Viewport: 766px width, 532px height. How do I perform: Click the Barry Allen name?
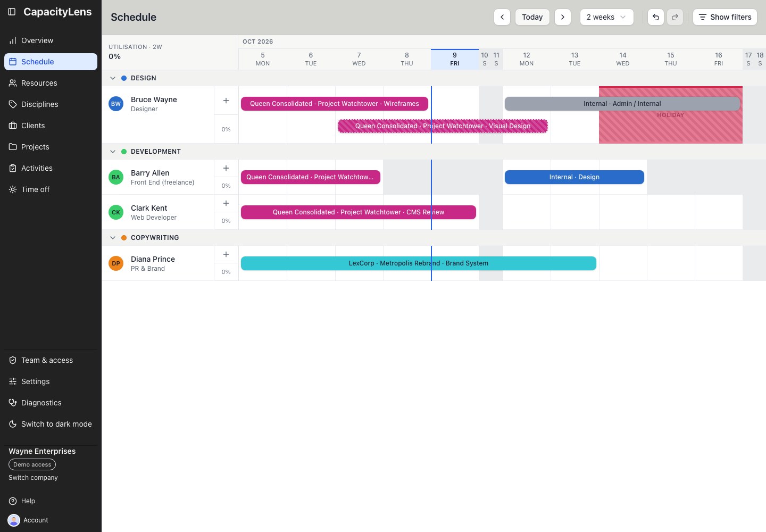[x=150, y=173]
